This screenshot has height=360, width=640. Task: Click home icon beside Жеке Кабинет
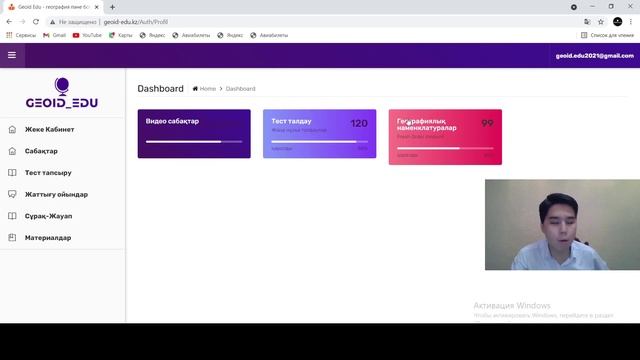pyautogui.click(x=12, y=129)
